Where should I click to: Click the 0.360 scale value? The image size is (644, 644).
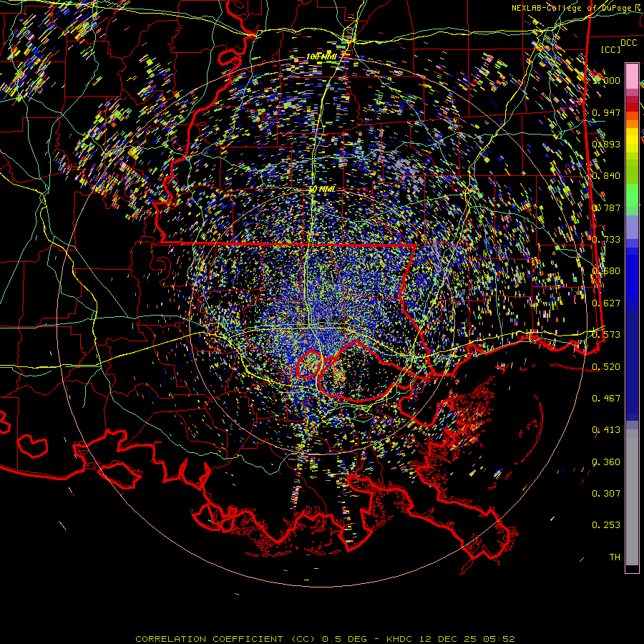point(606,462)
